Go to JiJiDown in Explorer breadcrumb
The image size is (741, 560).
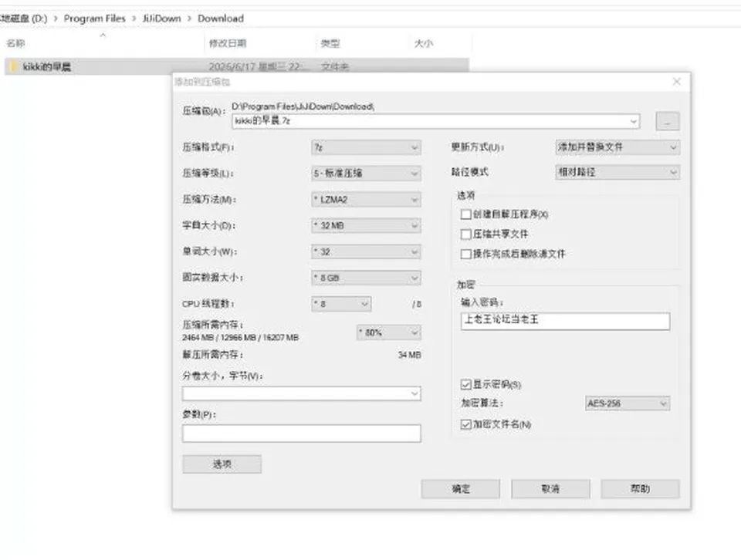tap(161, 19)
